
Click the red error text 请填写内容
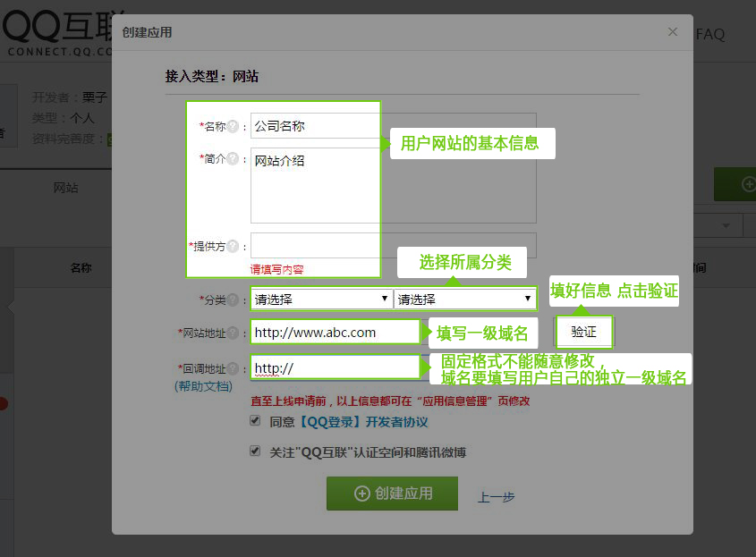pyautogui.click(x=276, y=269)
